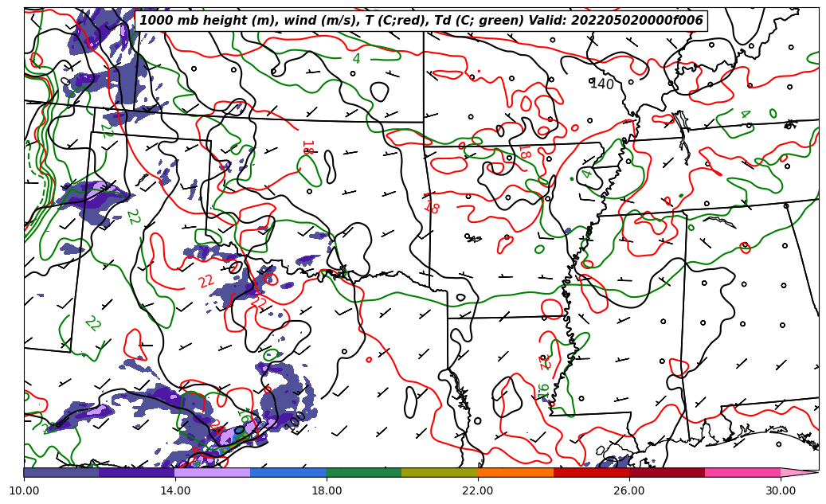The width and height of the screenshot is (826, 504).
Task: Select the orange colorbar segment after 22
Action: (515, 472)
